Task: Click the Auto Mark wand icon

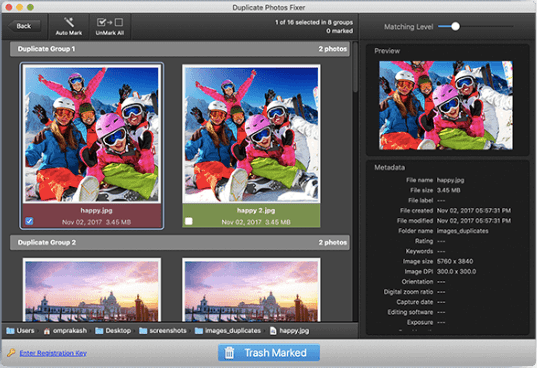Action: 69,22
